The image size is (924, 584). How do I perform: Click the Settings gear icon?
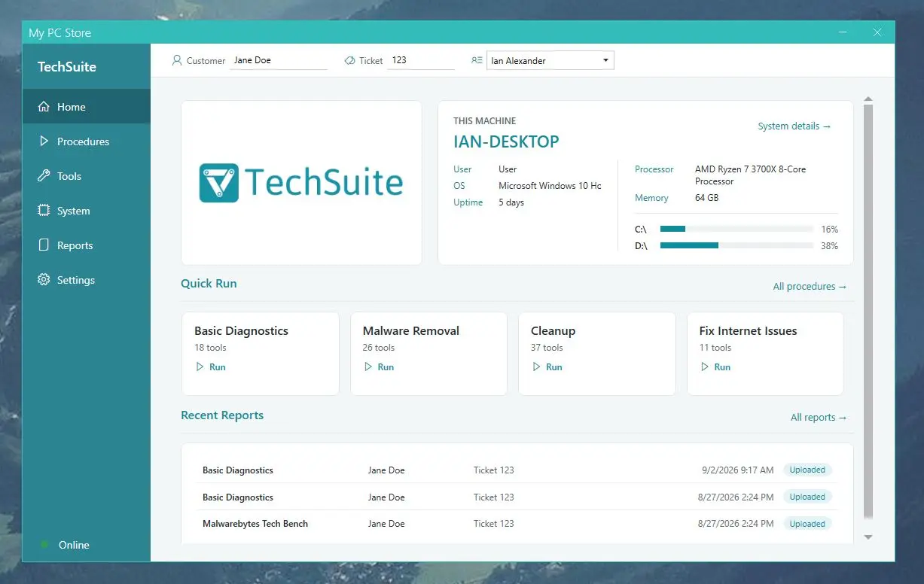tap(44, 280)
